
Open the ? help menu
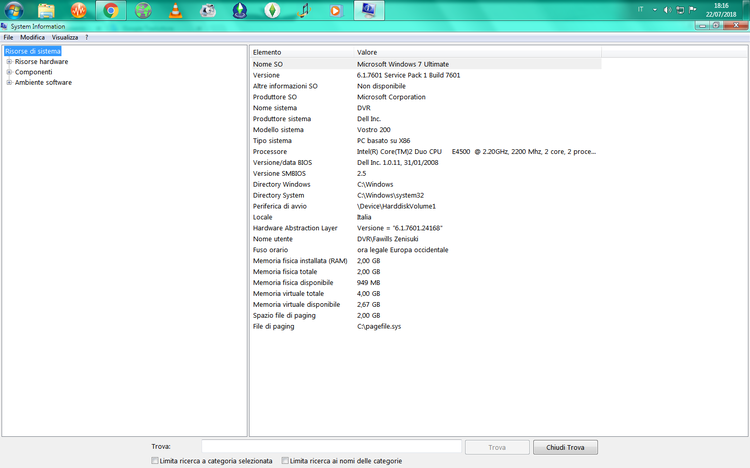point(87,37)
